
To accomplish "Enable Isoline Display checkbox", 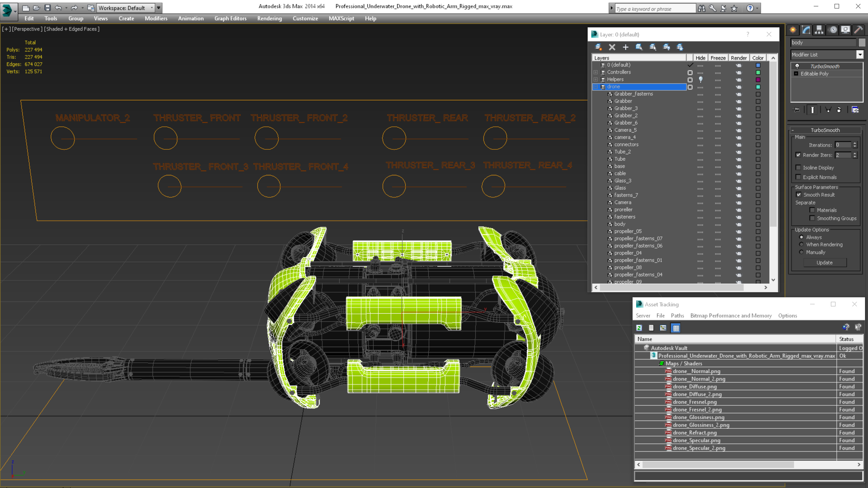I will coord(798,167).
